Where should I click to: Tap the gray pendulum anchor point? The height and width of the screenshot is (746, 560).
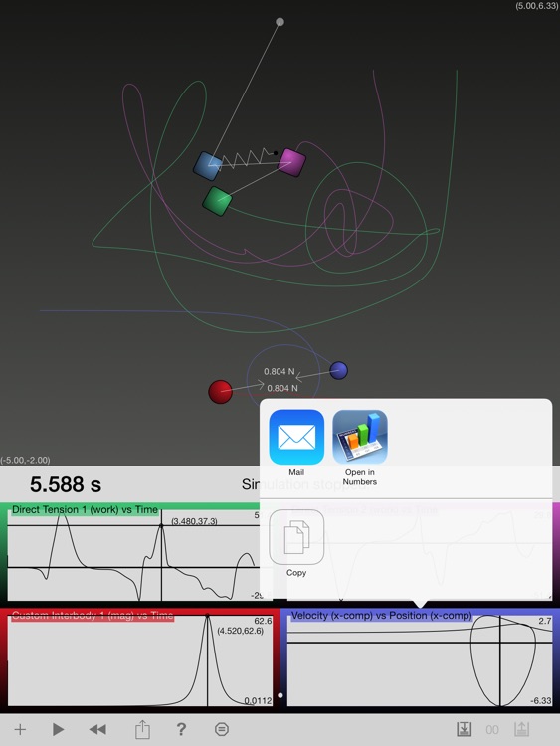280,22
